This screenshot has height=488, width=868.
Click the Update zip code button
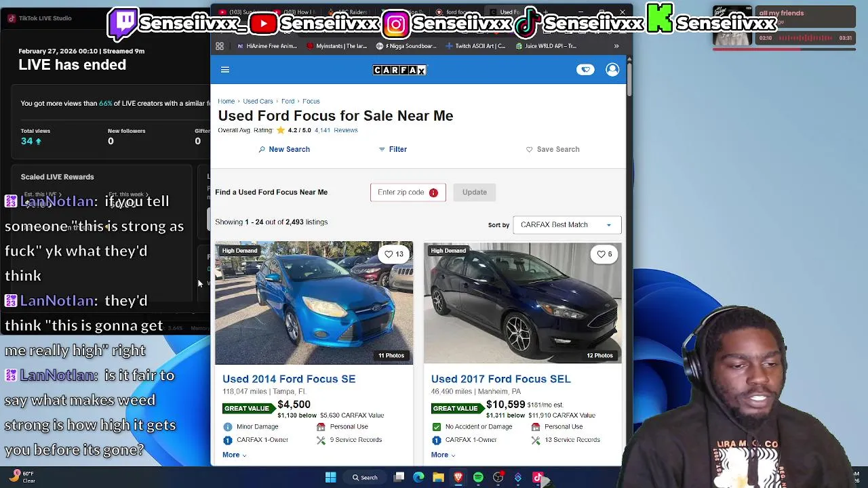(475, 192)
